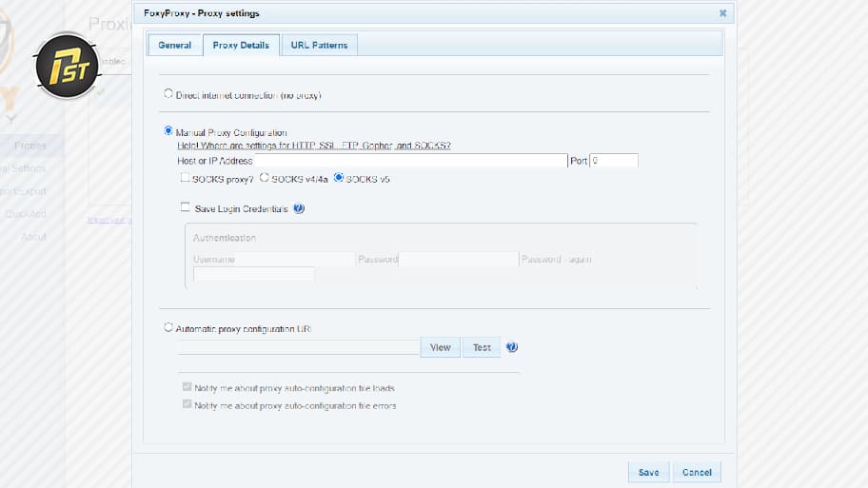
Task: Open help icon beside the Test button
Action: [x=512, y=347]
